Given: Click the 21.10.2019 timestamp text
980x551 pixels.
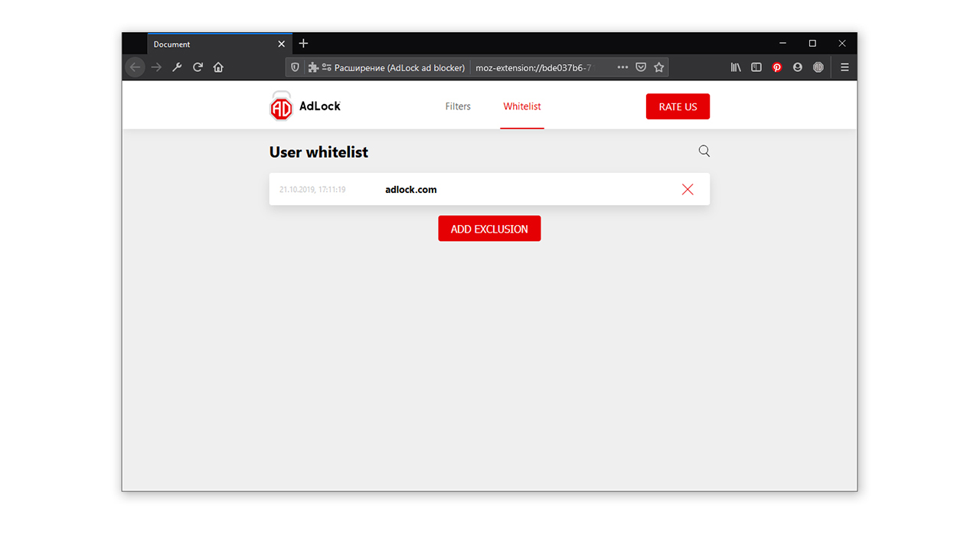Looking at the screenshot, I should click(x=312, y=190).
